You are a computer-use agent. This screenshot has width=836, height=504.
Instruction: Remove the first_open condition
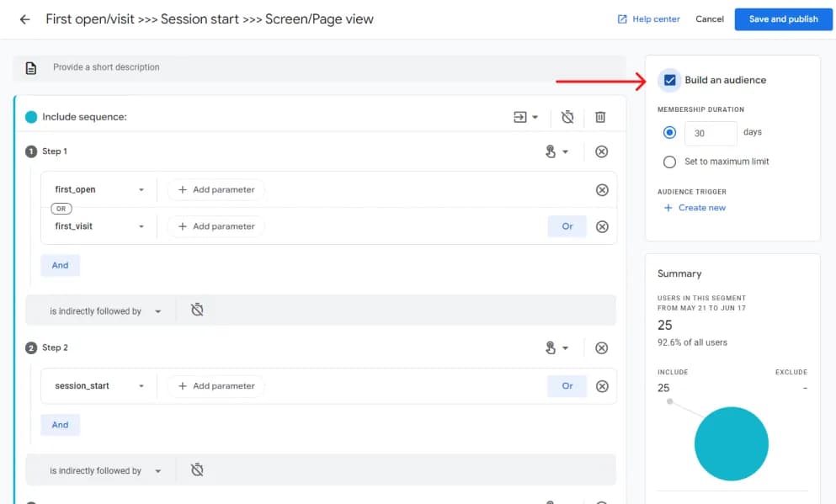(x=602, y=190)
